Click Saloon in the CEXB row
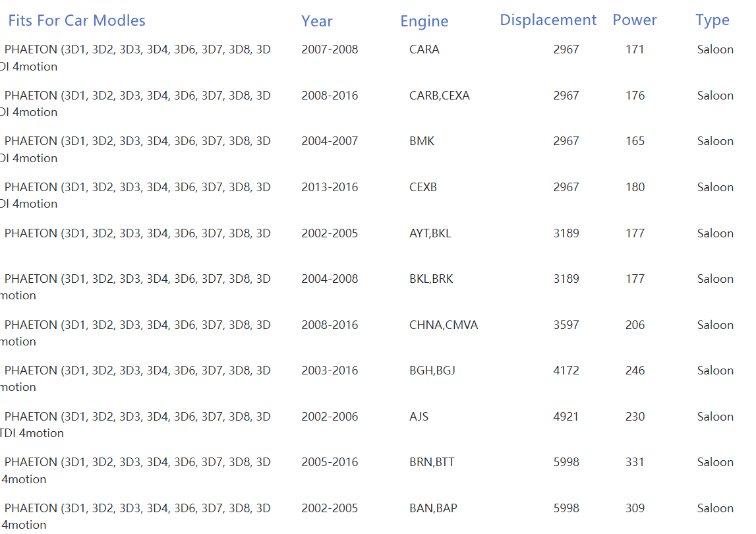Image resolution: width=756 pixels, height=534 pixels. coord(715,187)
